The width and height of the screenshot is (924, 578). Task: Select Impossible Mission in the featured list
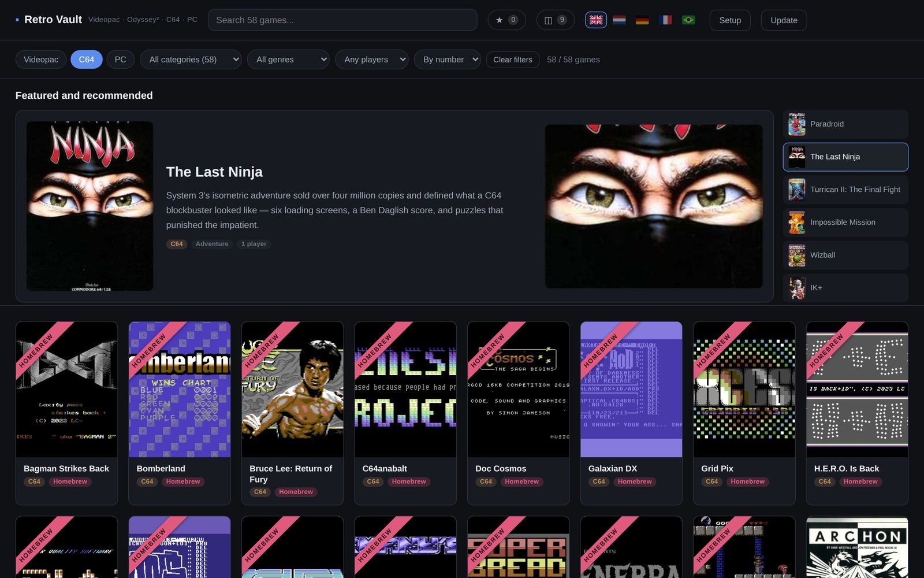(845, 223)
